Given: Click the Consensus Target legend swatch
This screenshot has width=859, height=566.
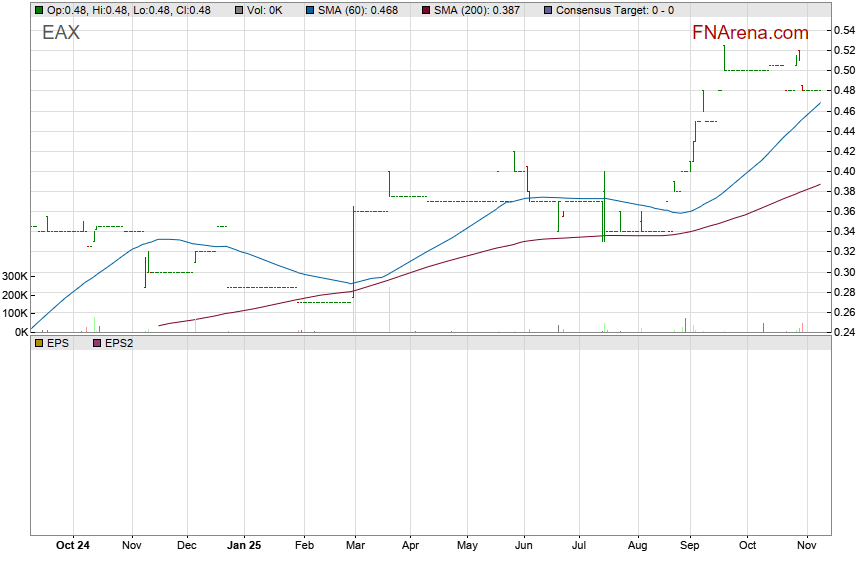Looking at the screenshot, I should point(547,10).
